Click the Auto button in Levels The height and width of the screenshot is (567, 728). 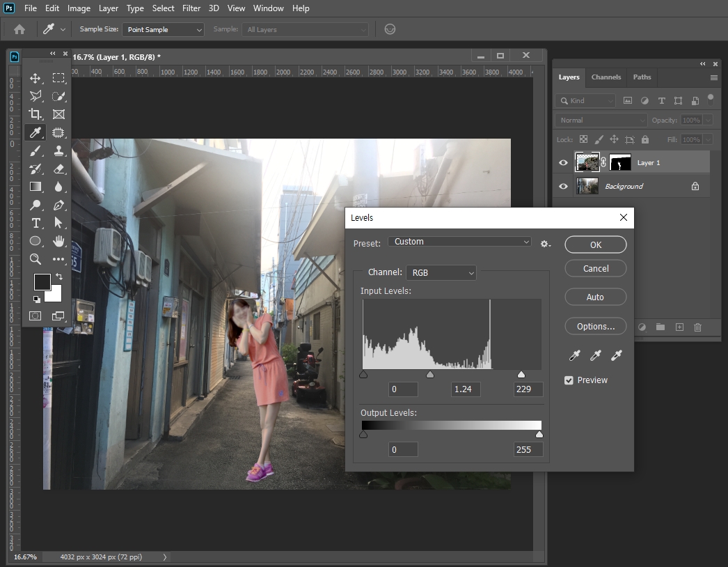coord(595,297)
